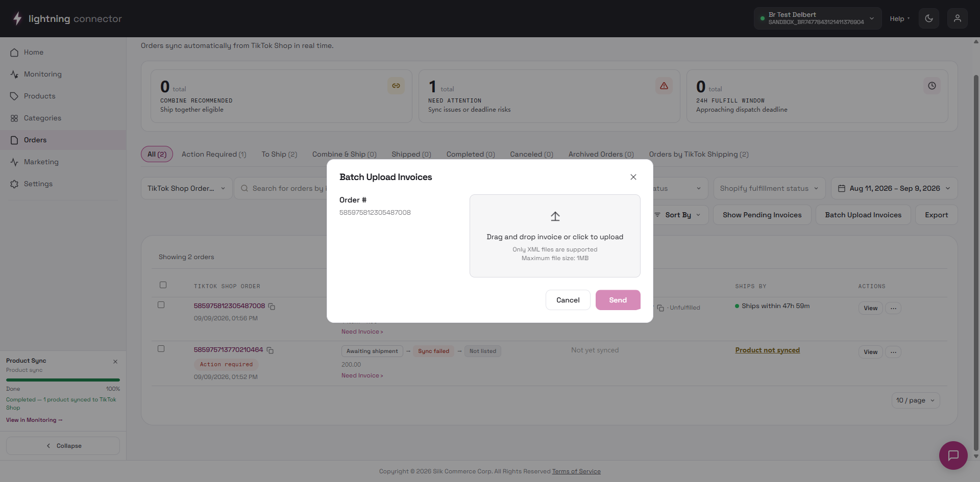Click the Product Sync progress bar
Viewport: 980px width, 482px height.
[x=63, y=380]
